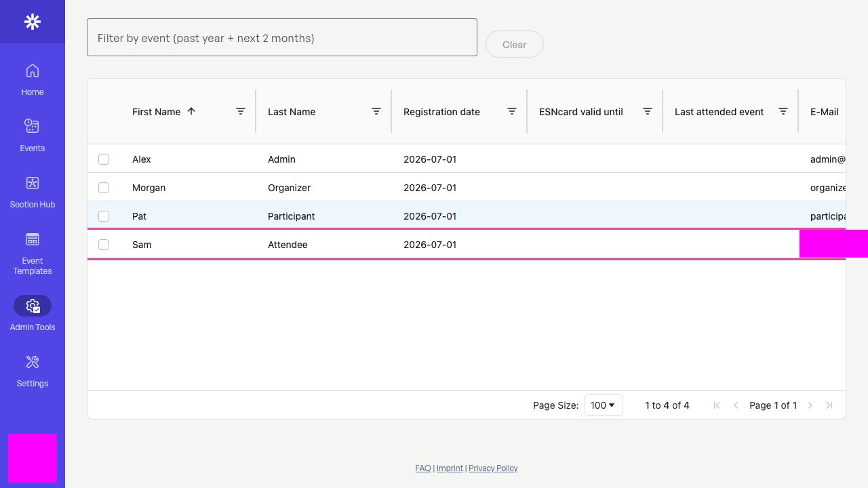
Task: Sort by Last attended event header
Action: point(719,112)
